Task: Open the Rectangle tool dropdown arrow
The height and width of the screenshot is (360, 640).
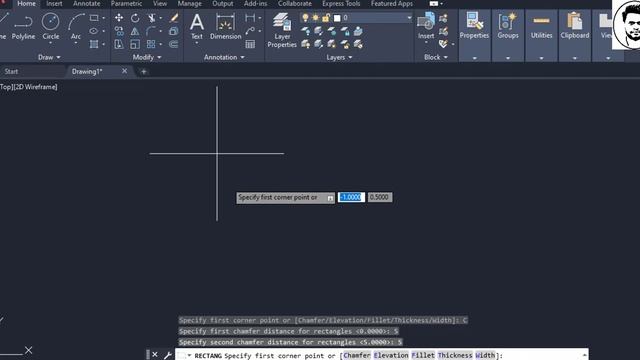Action: click(104, 18)
